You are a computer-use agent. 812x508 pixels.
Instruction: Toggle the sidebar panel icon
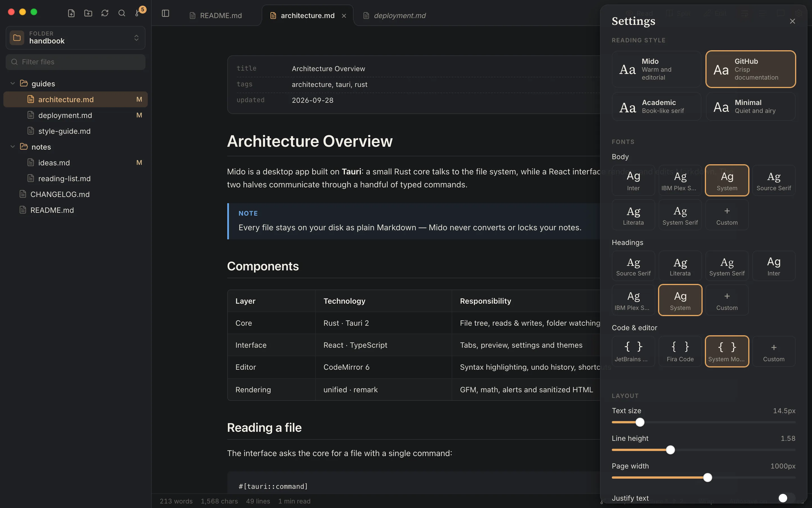point(166,13)
